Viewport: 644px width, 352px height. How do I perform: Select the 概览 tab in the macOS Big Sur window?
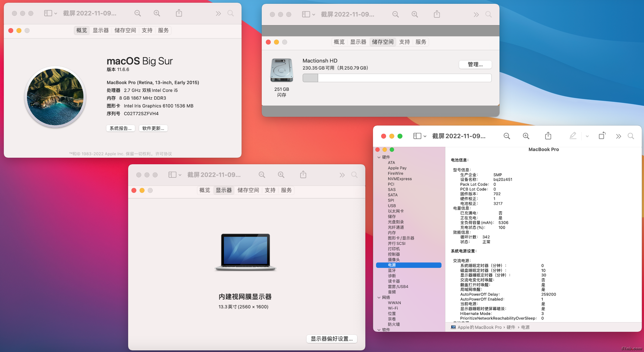click(x=82, y=30)
